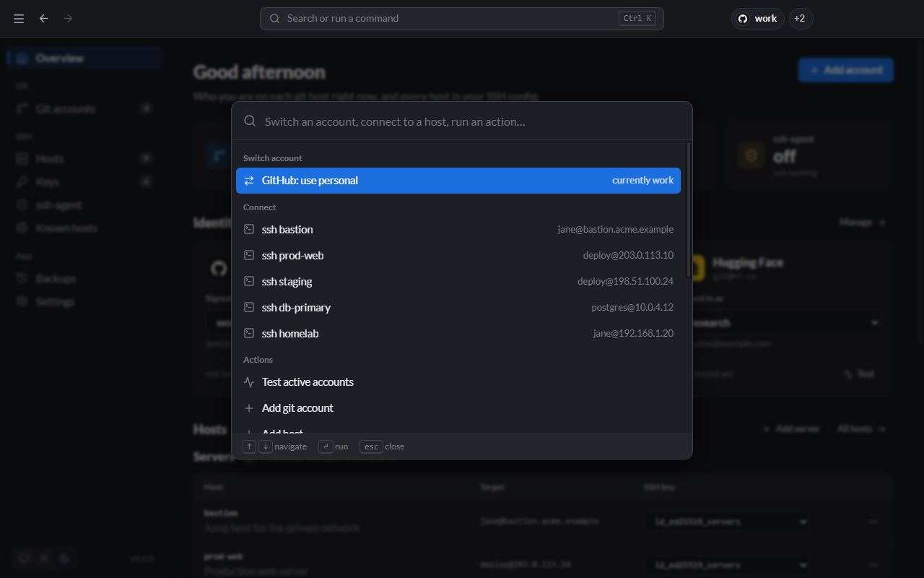Click the plus icon for Add git account
Image resolution: width=924 pixels, height=578 pixels.
click(x=249, y=408)
